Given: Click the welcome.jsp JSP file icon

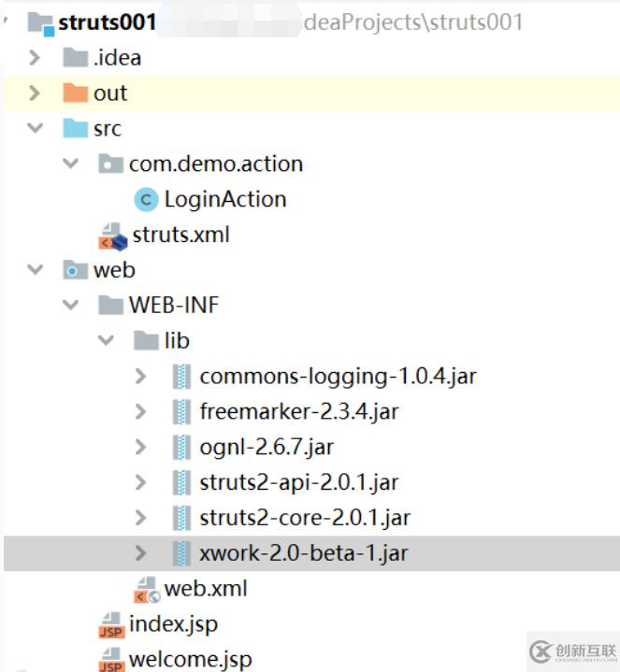Looking at the screenshot, I should 111,660.
